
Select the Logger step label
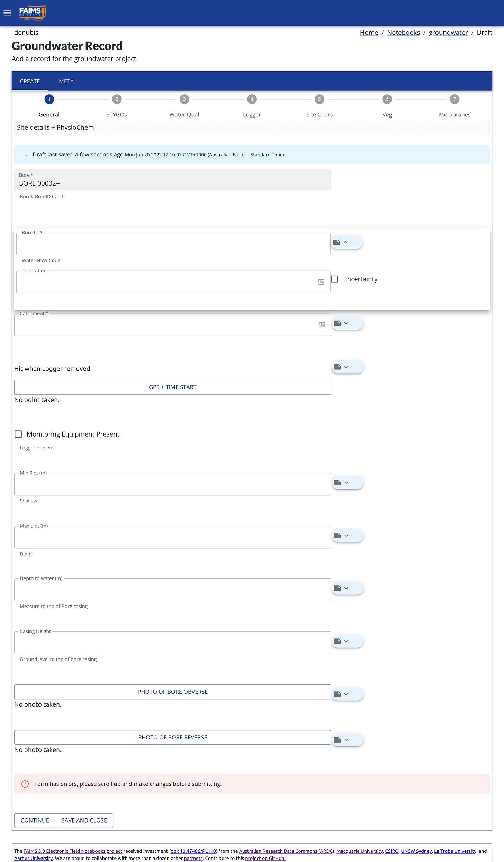click(x=252, y=115)
